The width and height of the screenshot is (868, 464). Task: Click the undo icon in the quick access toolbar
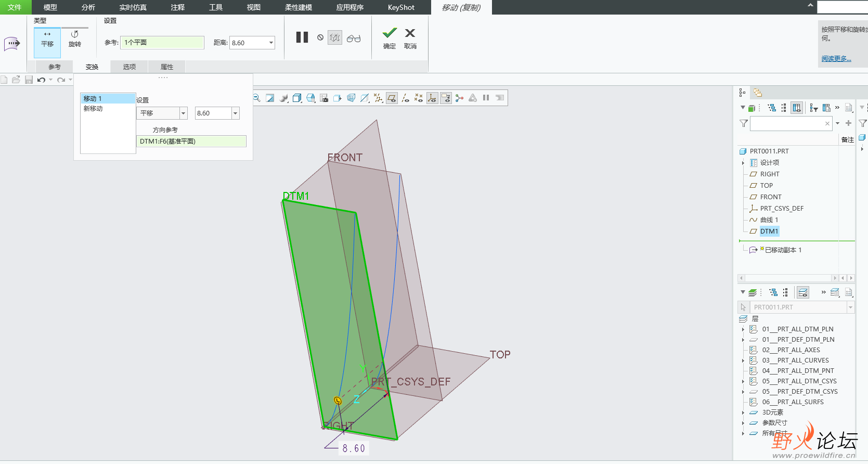tap(41, 80)
